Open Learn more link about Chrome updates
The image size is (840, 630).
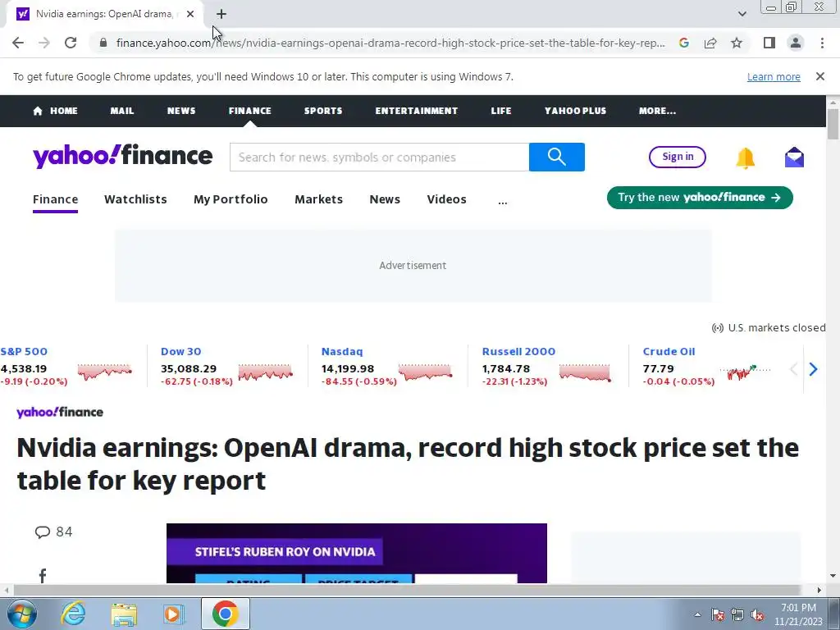(774, 76)
